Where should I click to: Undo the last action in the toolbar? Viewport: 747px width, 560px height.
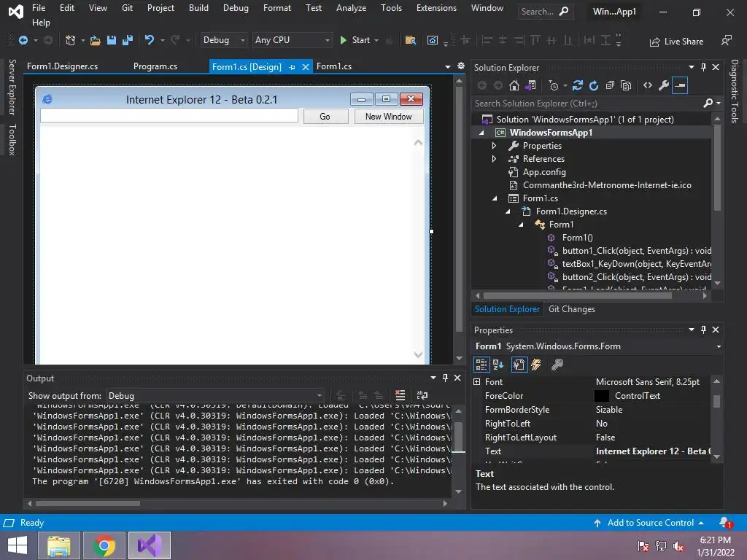coord(150,41)
